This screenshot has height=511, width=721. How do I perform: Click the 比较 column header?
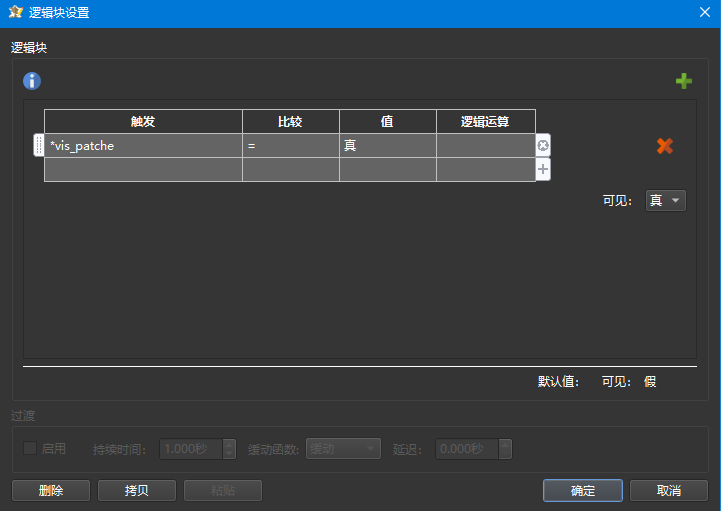click(291, 121)
